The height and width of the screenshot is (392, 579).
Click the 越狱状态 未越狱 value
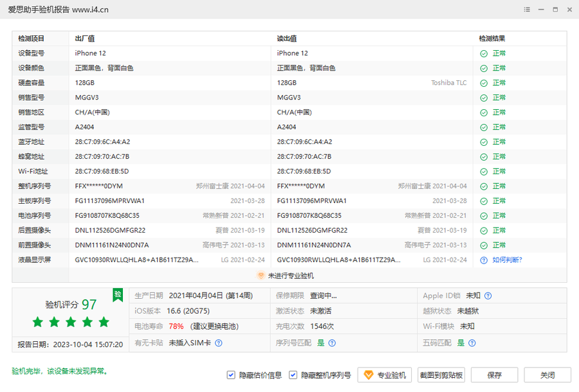(x=468, y=311)
